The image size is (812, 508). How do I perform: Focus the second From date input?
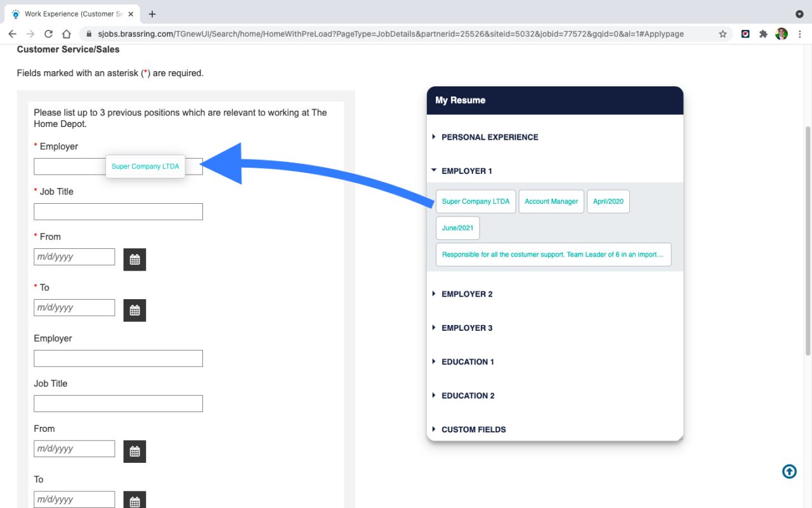[x=74, y=448]
